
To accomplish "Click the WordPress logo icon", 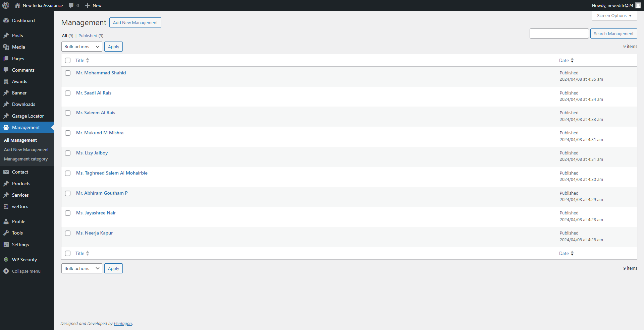I will click(x=6, y=5).
